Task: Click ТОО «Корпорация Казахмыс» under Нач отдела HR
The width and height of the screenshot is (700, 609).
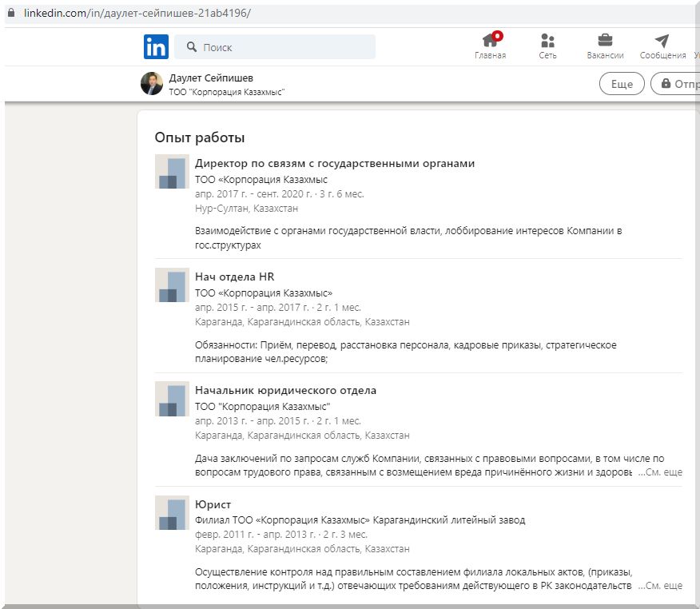Action: (x=264, y=293)
